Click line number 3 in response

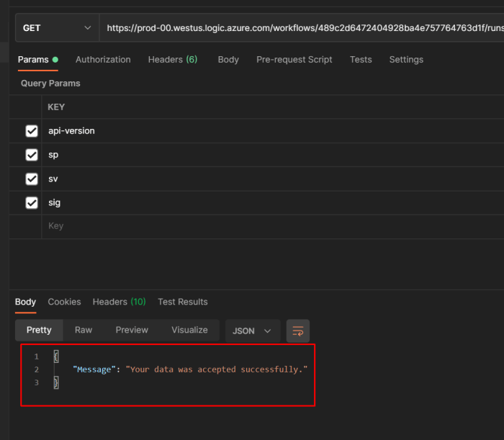point(36,383)
